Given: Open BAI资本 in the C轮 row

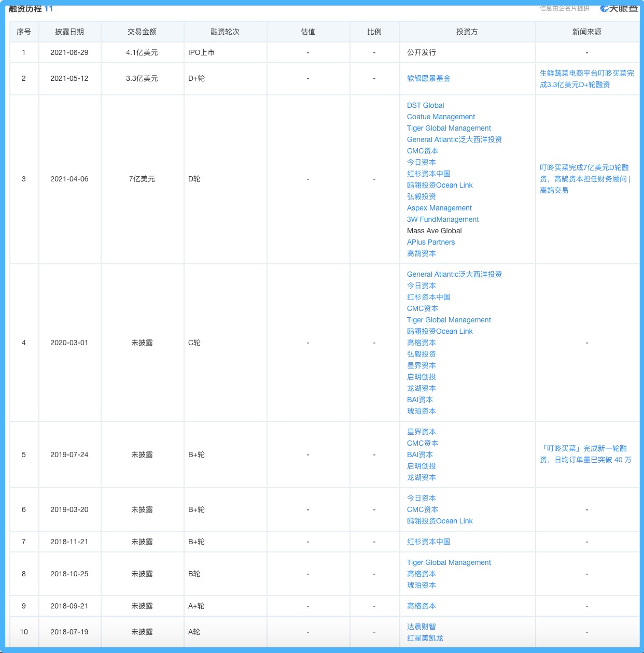Looking at the screenshot, I should coord(420,400).
